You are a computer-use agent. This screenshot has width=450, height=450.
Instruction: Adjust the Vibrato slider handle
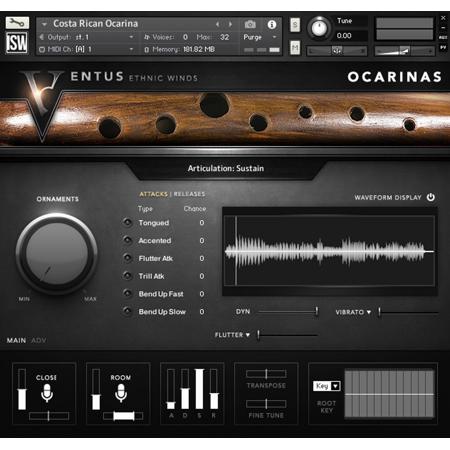point(379,312)
